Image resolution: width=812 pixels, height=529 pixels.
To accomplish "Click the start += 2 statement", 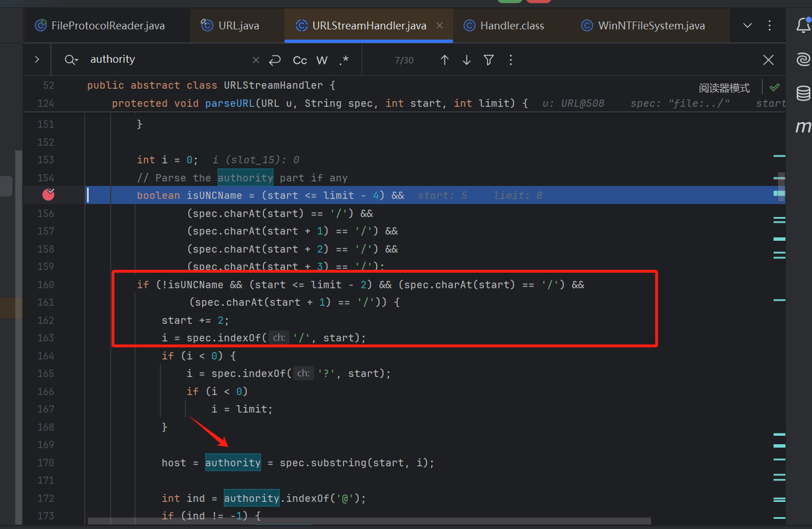I will 195,320.
